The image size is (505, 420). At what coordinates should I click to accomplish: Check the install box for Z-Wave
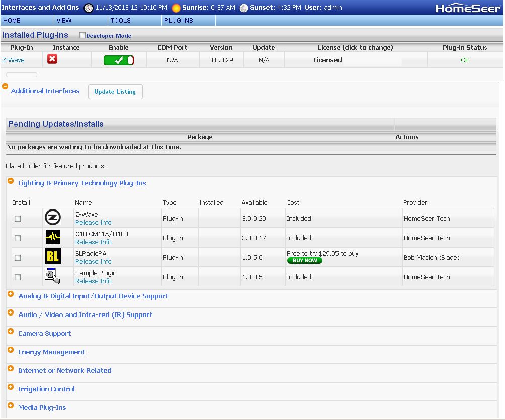18,219
